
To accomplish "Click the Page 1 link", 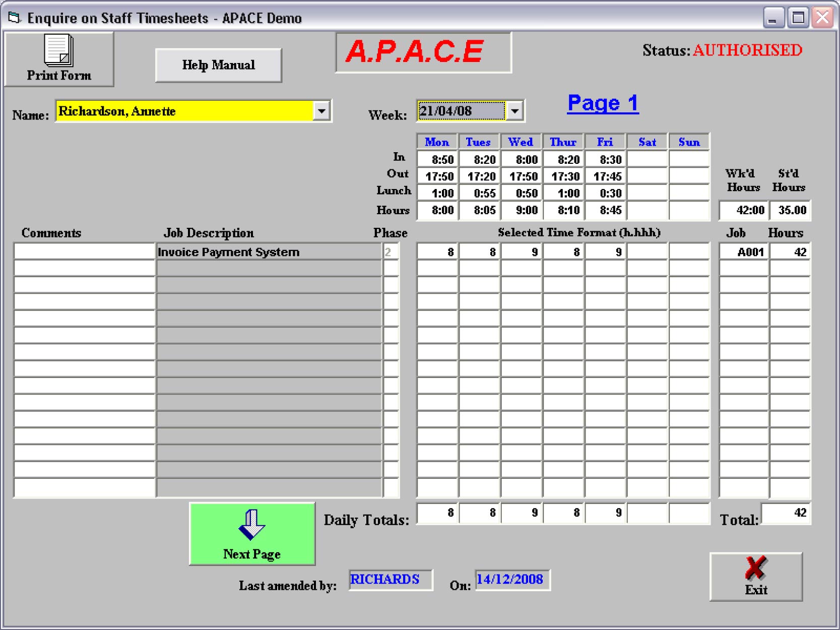I will 603,103.
